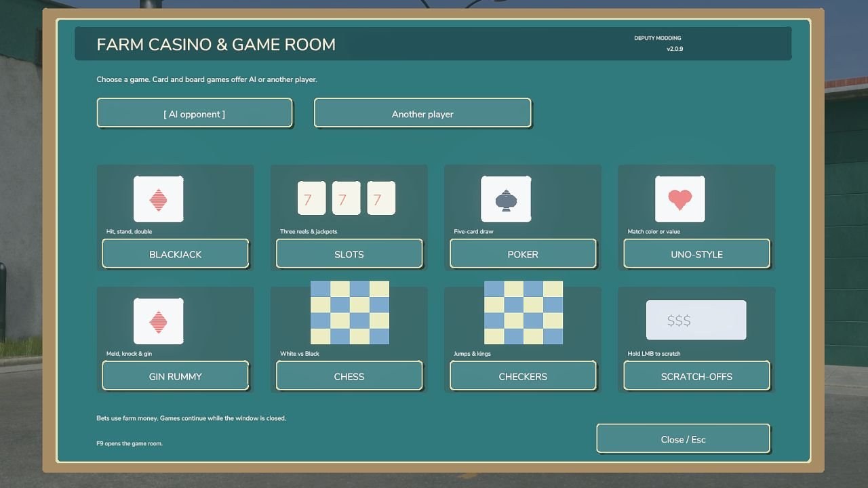Click the 'Bets use farm money' note
This screenshot has width=868, height=488.
191,418
